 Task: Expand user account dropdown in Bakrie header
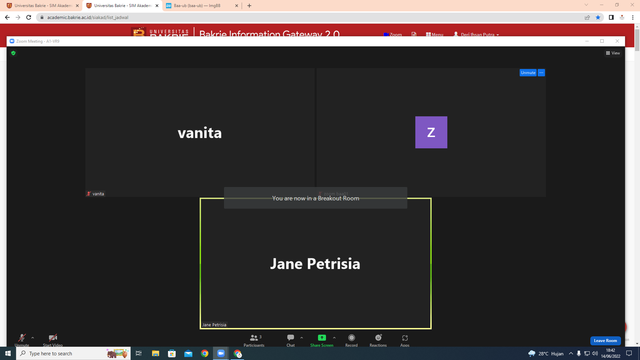coord(476,35)
